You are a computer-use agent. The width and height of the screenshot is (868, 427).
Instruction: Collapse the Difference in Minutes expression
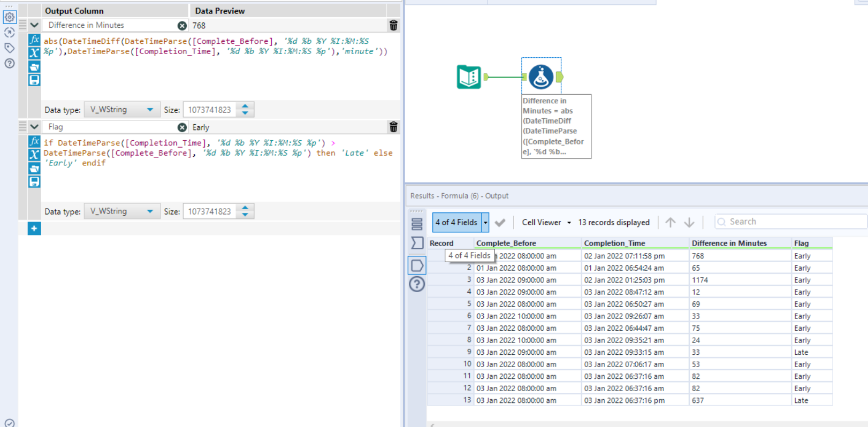[x=34, y=25]
